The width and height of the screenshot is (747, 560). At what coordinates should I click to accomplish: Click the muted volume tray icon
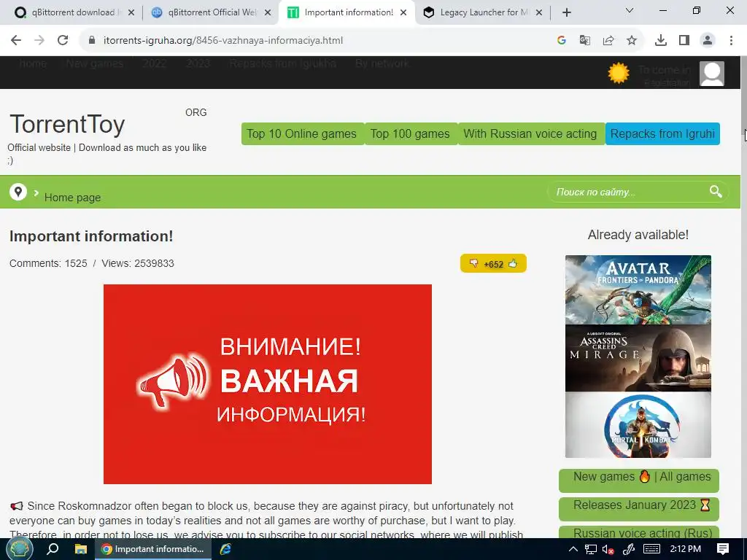pyautogui.click(x=608, y=549)
